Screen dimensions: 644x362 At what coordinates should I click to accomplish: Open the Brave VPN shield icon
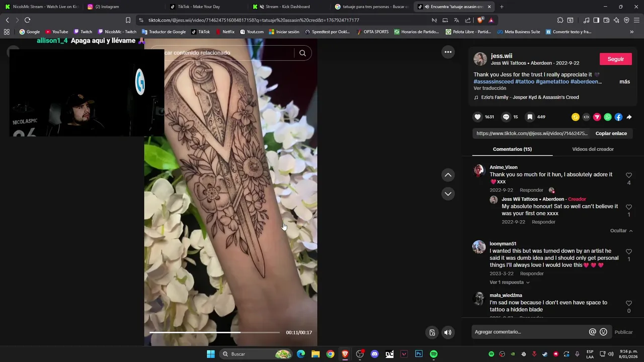(626, 20)
